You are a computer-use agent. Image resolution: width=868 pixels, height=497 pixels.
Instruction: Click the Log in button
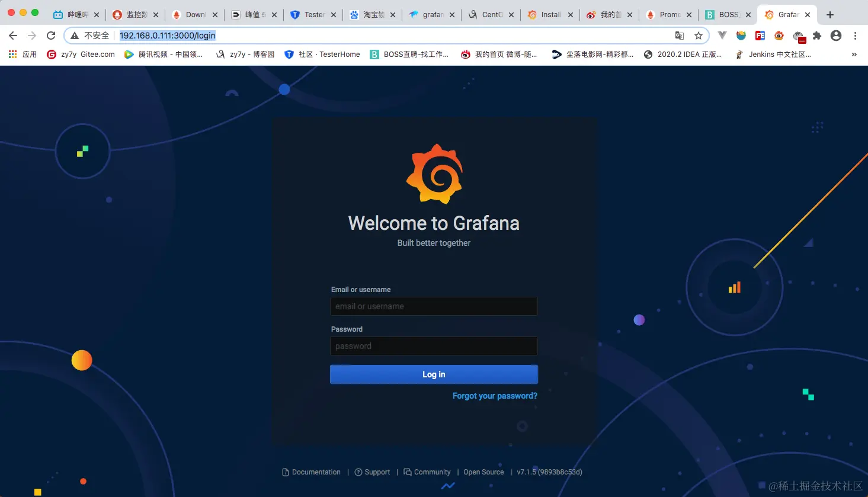click(434, 374)
